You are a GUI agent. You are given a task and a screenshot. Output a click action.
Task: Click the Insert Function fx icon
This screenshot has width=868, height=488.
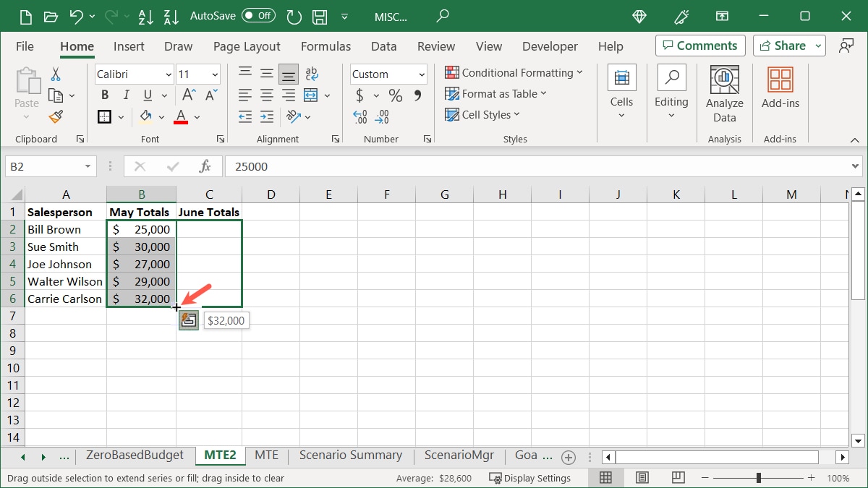[x=205, y=166]
